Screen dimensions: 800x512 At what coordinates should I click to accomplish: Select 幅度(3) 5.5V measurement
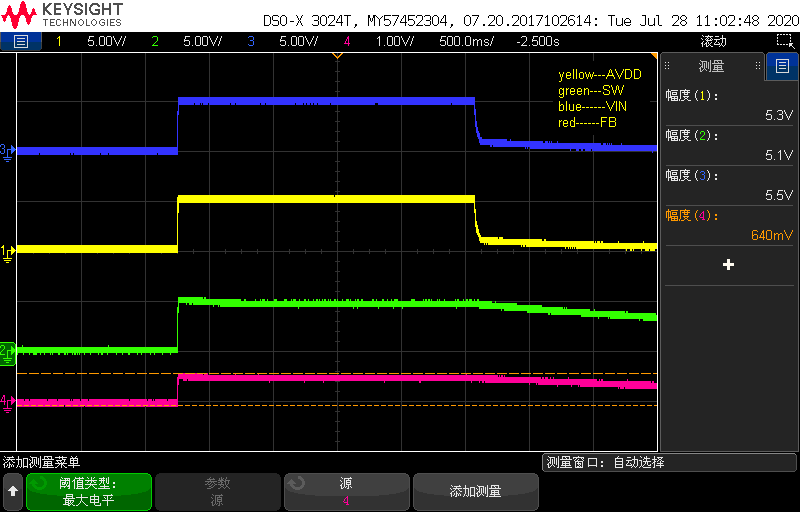click(730, 185)
